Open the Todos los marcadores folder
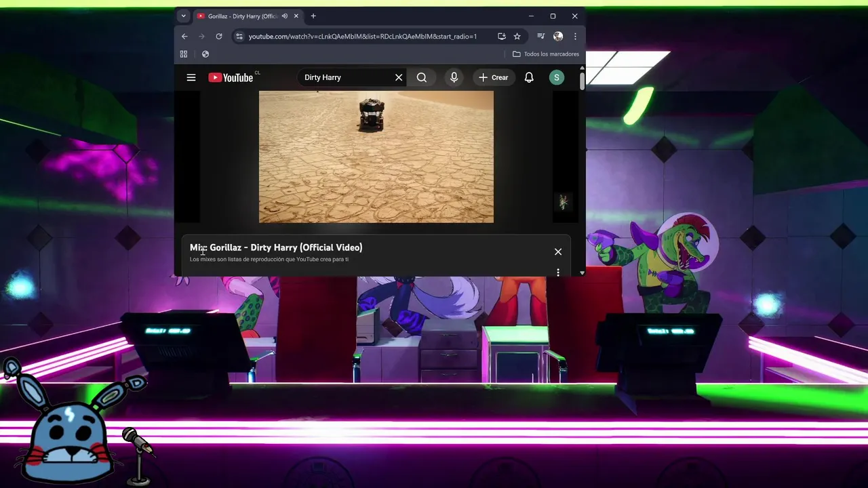 point(546,54)
